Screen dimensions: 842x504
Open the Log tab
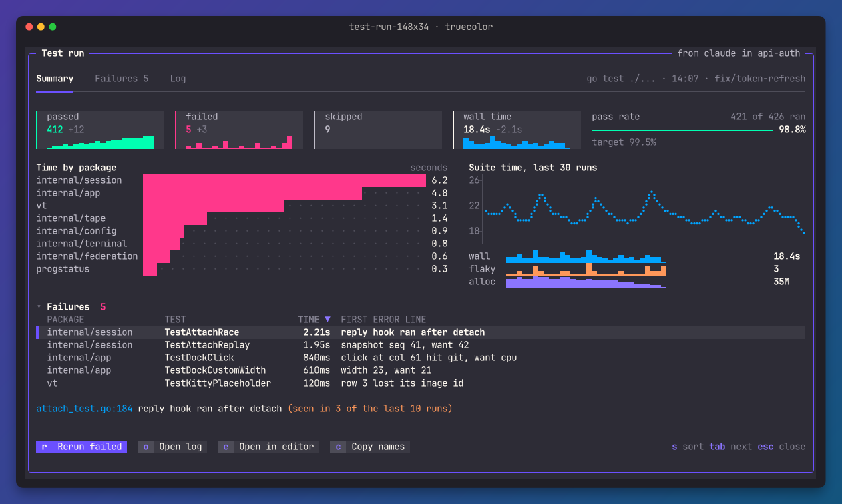(x=178, y=79)
